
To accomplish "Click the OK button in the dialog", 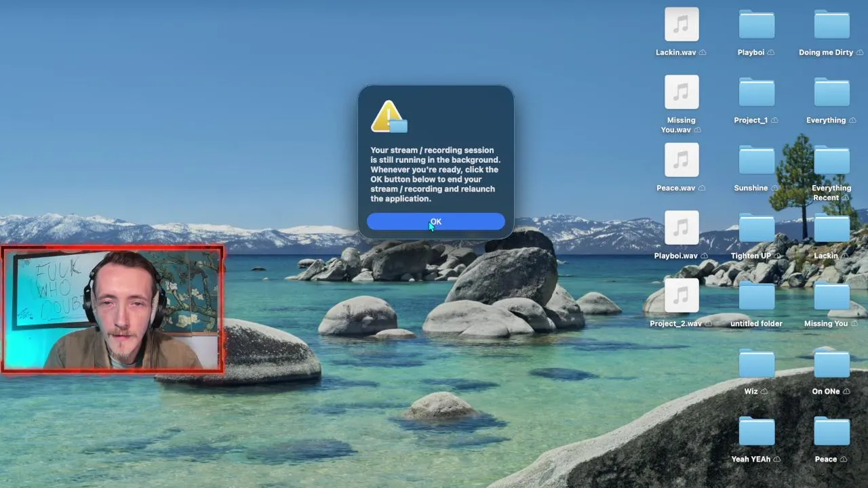I will (x=436, y=222).
